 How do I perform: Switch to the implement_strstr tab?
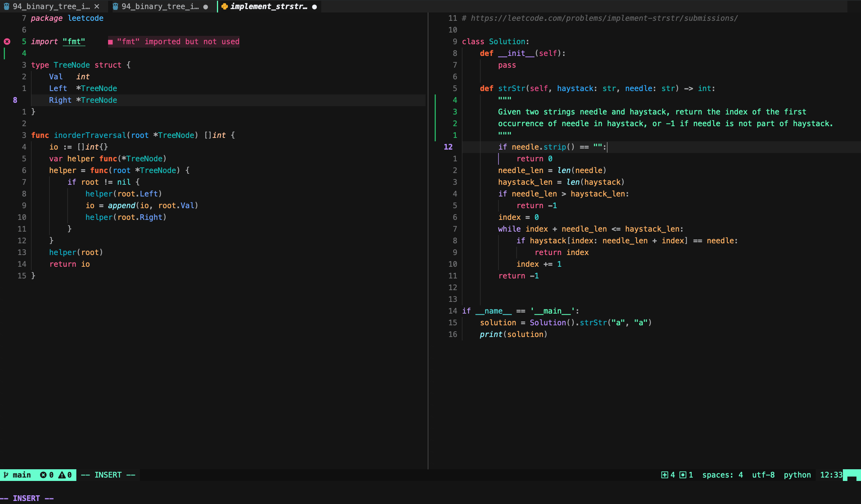click(x=268, y=6)
